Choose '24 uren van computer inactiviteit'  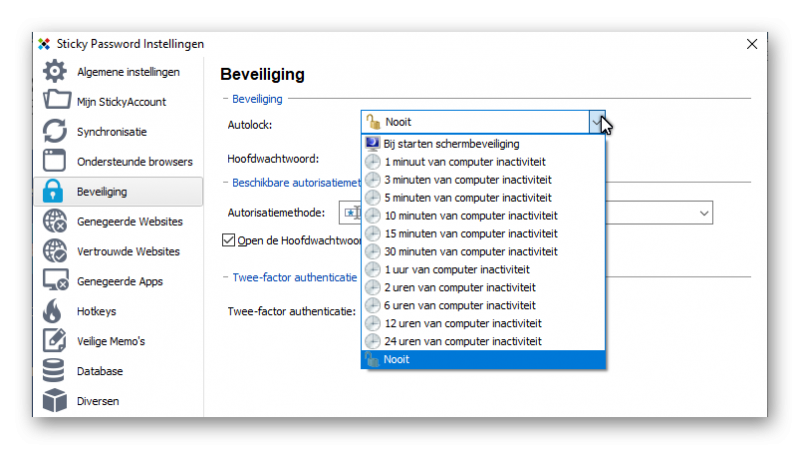click(462, 341)
